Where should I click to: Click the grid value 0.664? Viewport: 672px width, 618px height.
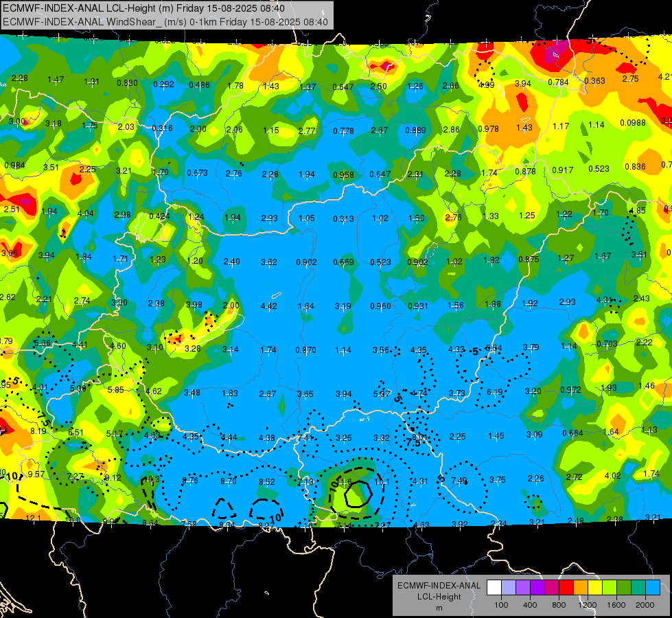[572, 433]
